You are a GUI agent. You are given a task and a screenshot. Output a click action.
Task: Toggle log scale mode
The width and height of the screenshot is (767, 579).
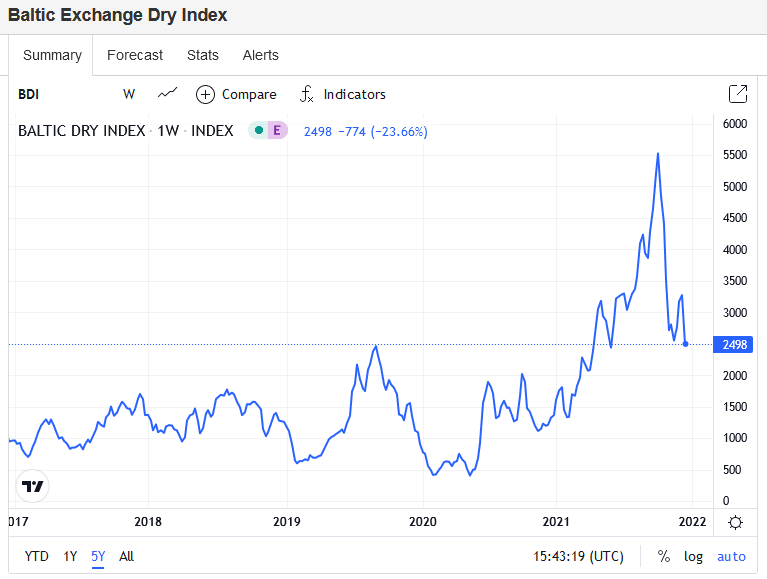[x=693, y=557]
